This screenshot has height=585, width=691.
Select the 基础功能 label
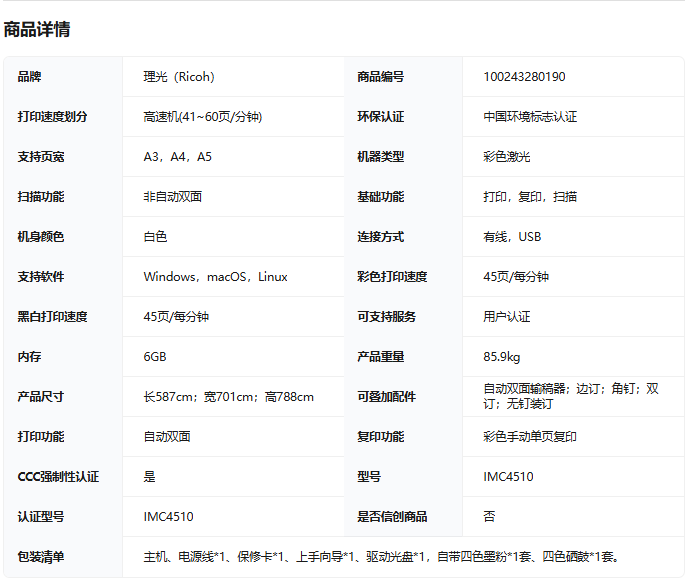click(x=381, y=197)
